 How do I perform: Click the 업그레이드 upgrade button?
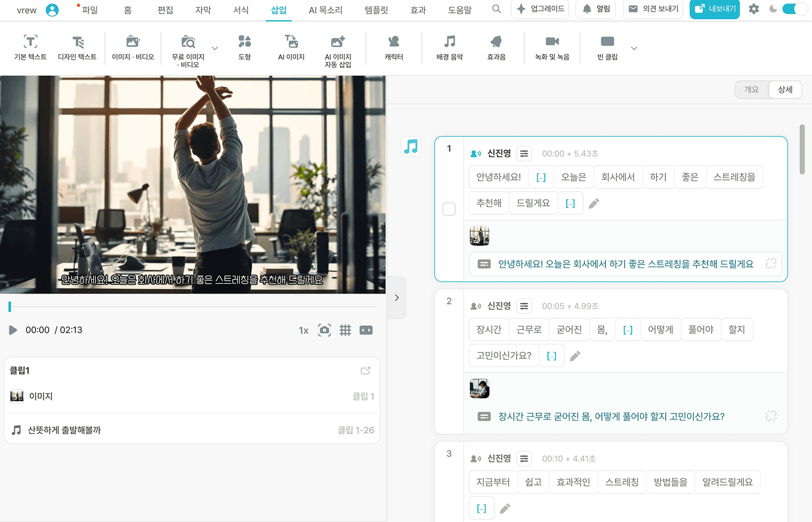(x=540, y=9)
